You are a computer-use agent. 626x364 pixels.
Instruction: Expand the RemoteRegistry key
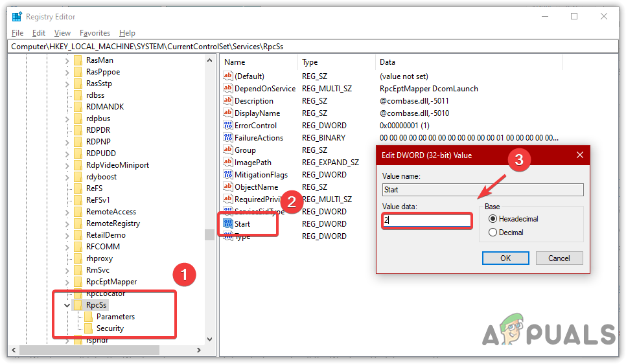(x=67, y=224)
